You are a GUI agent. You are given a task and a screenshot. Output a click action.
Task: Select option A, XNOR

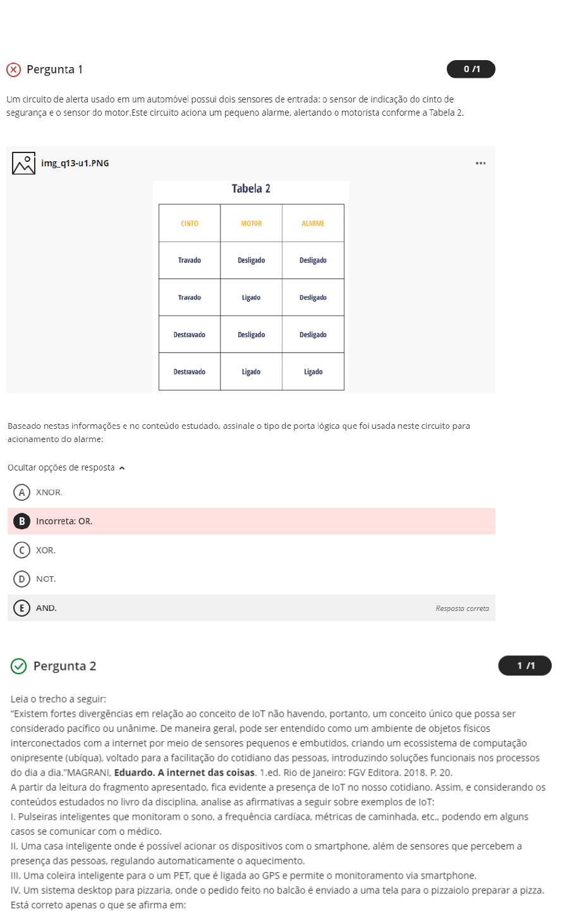[x=21, y=492]
